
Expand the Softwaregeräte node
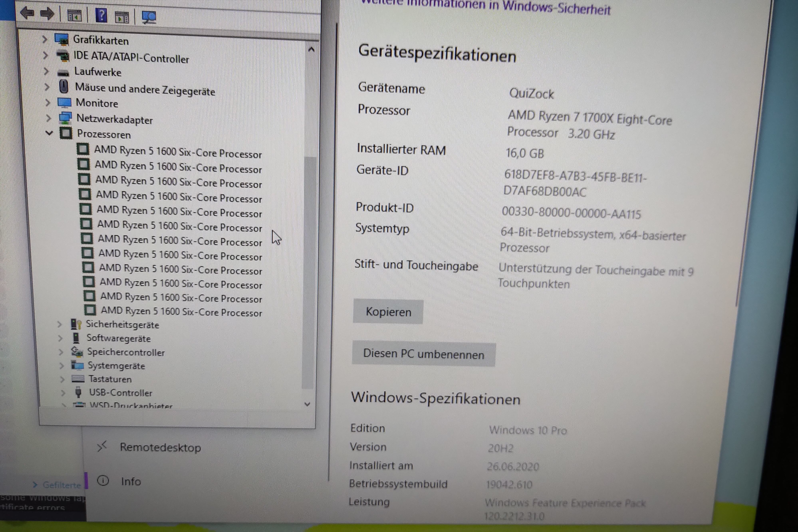click(60, 338)
